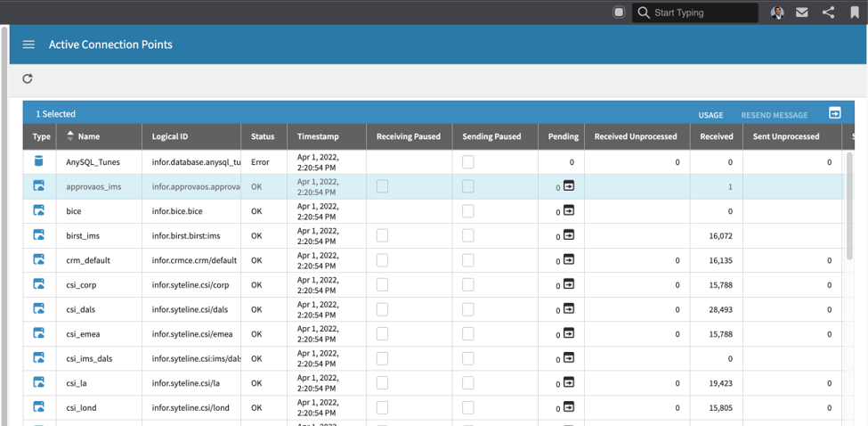This screenshot has height=426, width=868.
Task: Click the bookmark icon in top bar
Action: coord(855,12)
